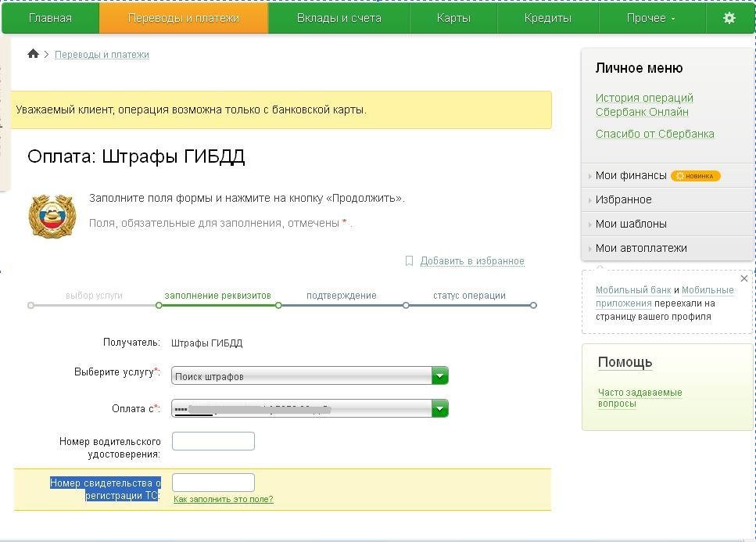Click the подтверждение step marker

pos(278,305)
